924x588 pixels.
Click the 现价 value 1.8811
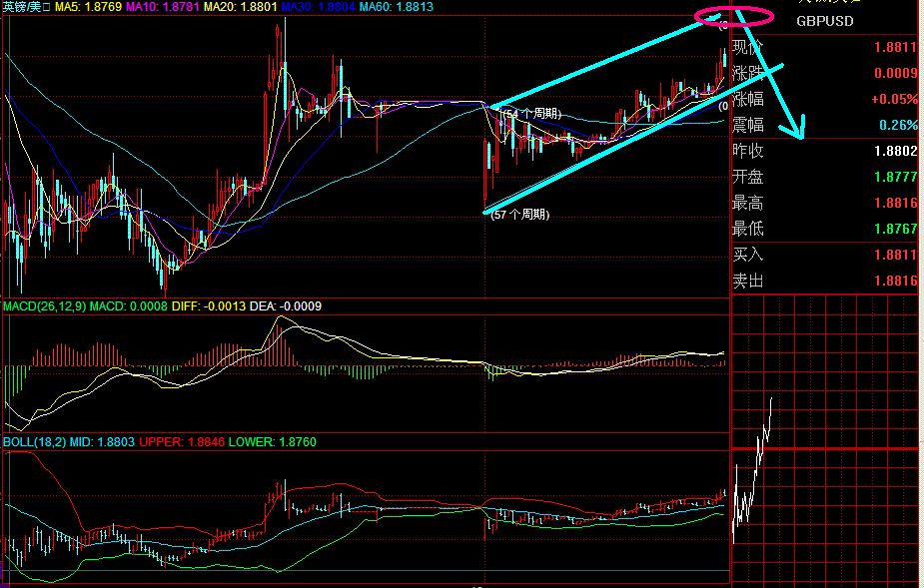(896, 47)
